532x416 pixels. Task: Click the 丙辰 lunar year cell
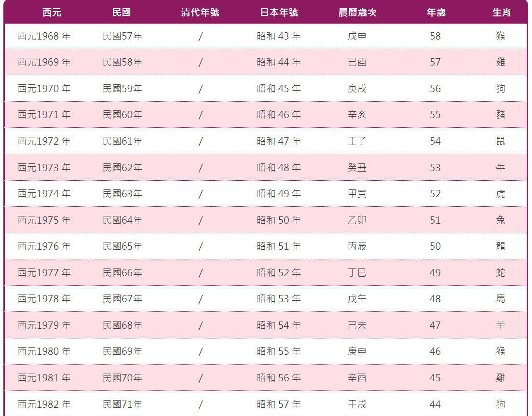(x=357, y=246)
